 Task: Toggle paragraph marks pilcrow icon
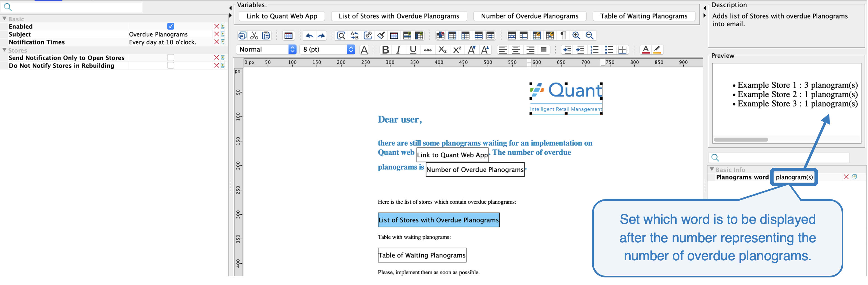point(563,35)
